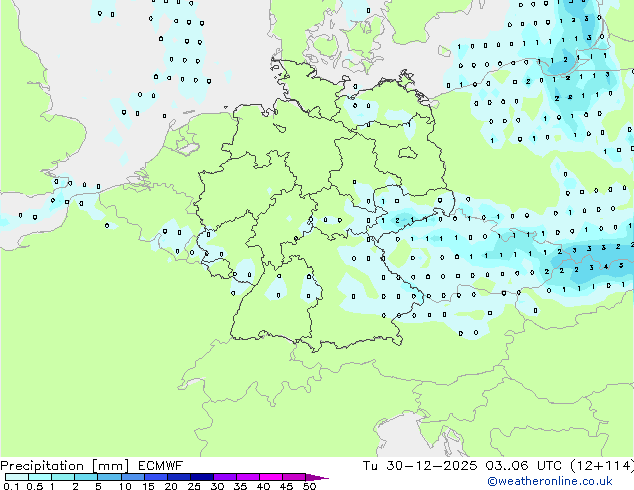
Task: Click the time range '03..06 UTC'
Action: click(x=523, y=466)
